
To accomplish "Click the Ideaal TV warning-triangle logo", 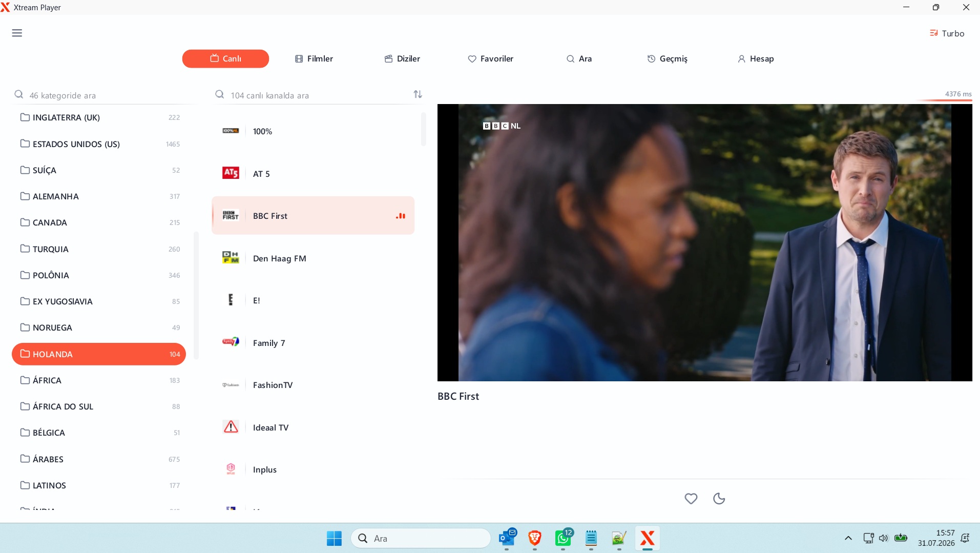I will tap(231, 426).
